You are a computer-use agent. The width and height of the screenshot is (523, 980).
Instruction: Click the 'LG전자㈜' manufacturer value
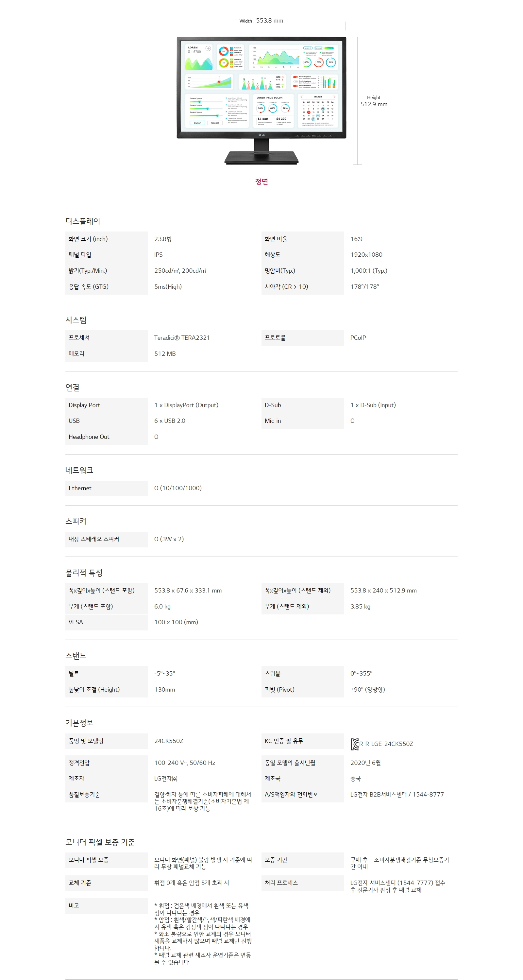[166, 779]
